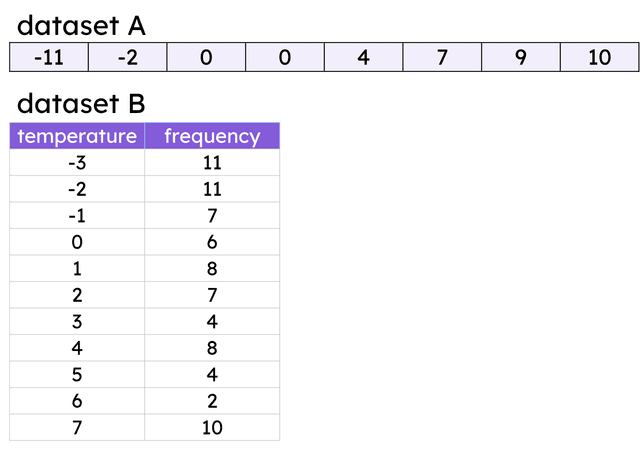Select the -2 cell in dataset A
The image size is (640, 451).
(x=128, y=58)
